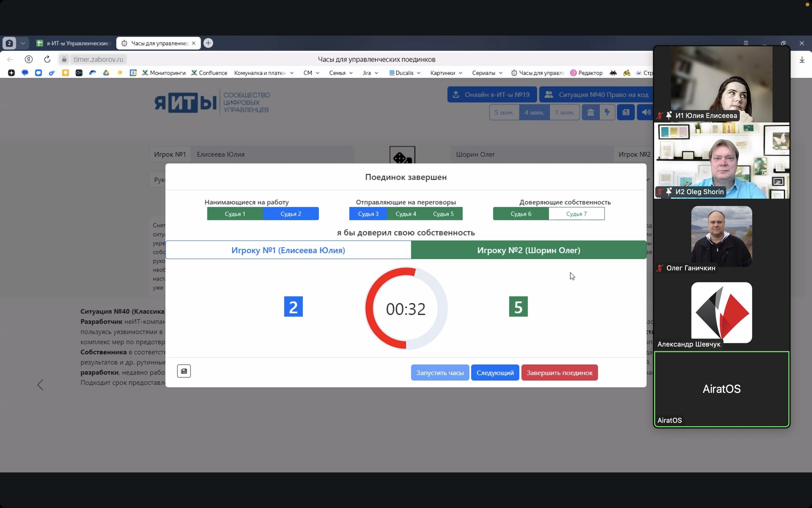Image resolution: width=812 pixels, height=508 pixels.
Task: Click the Завершить поединок button
Action: pos(559,373)
